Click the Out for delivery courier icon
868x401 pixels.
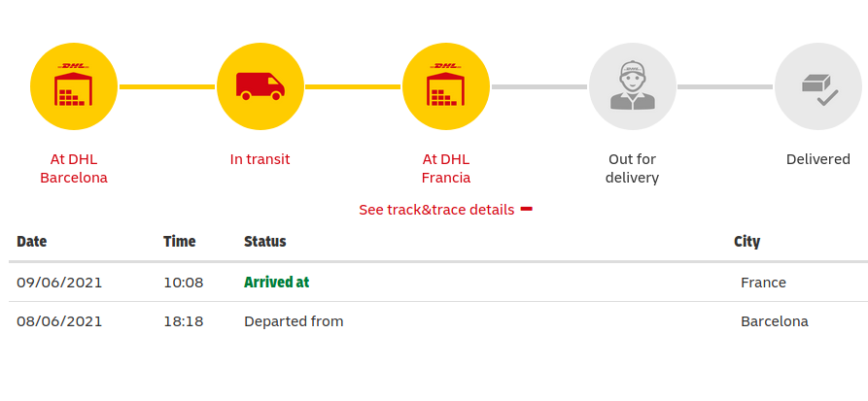click(632, 86)
